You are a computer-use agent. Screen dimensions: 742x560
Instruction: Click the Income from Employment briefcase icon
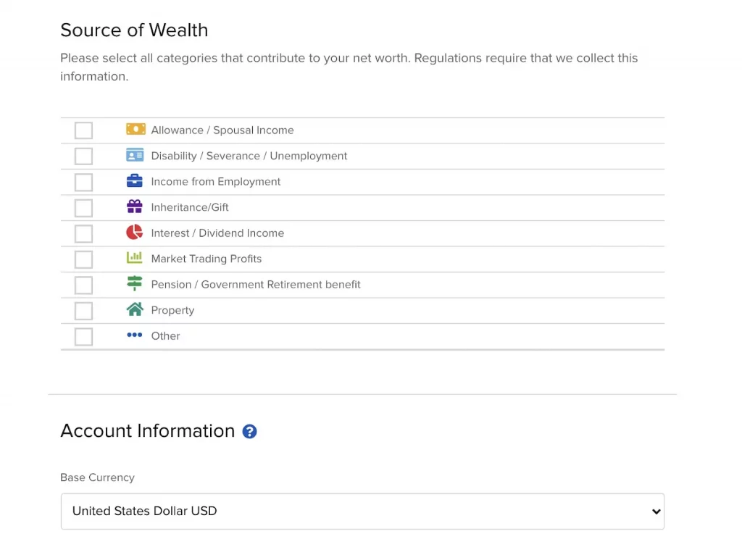[x=135, y=181]
